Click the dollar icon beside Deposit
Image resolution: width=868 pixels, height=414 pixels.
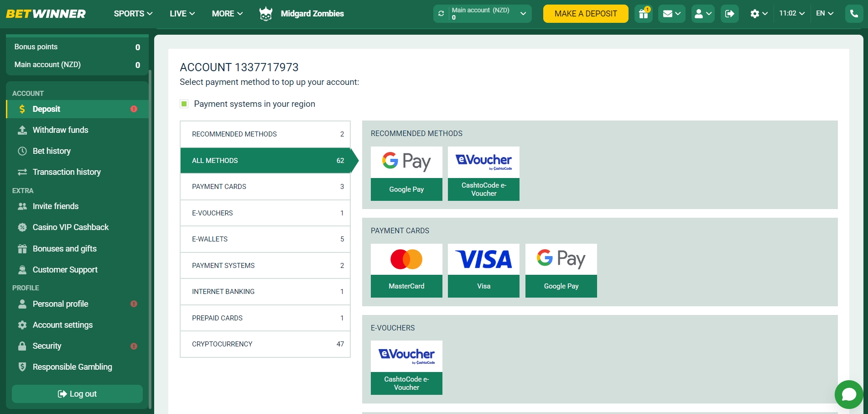click(22, 109)
